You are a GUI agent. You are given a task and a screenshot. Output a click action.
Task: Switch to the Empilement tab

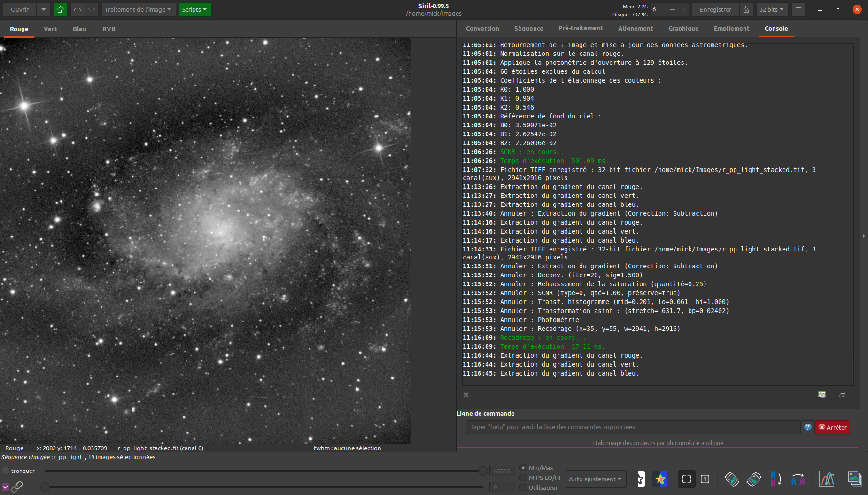coord(731,29)
